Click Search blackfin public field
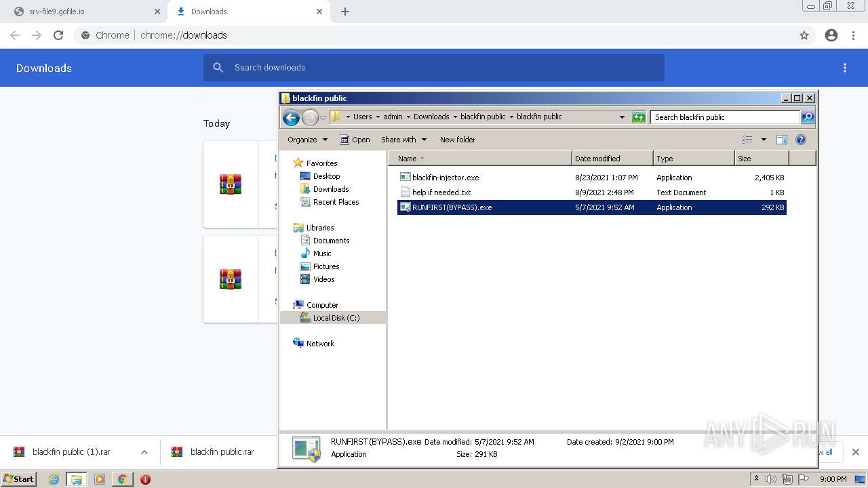The width and height of the screenshot is (868, 488). [724, 117]
